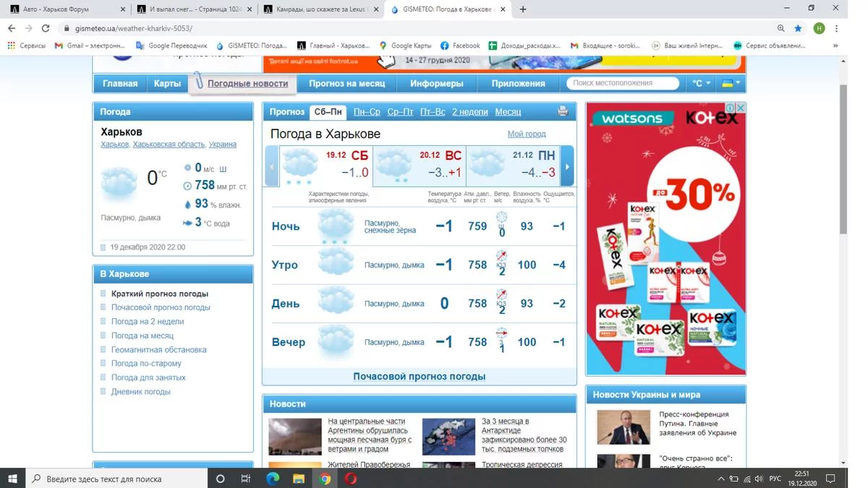Close the Kotex ad with X icon
This screenshot has height=488, width=868.
tap(741, 107)
